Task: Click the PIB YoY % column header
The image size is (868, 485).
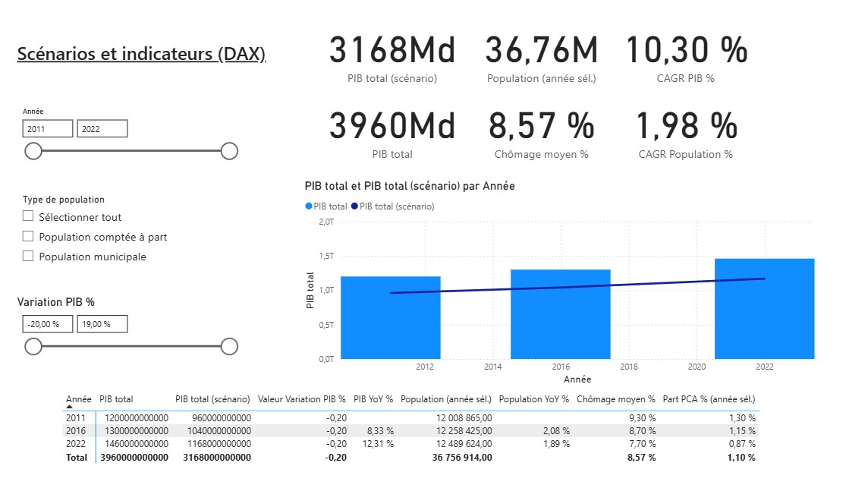Action: pyautogui.click(x=373, y=398)
